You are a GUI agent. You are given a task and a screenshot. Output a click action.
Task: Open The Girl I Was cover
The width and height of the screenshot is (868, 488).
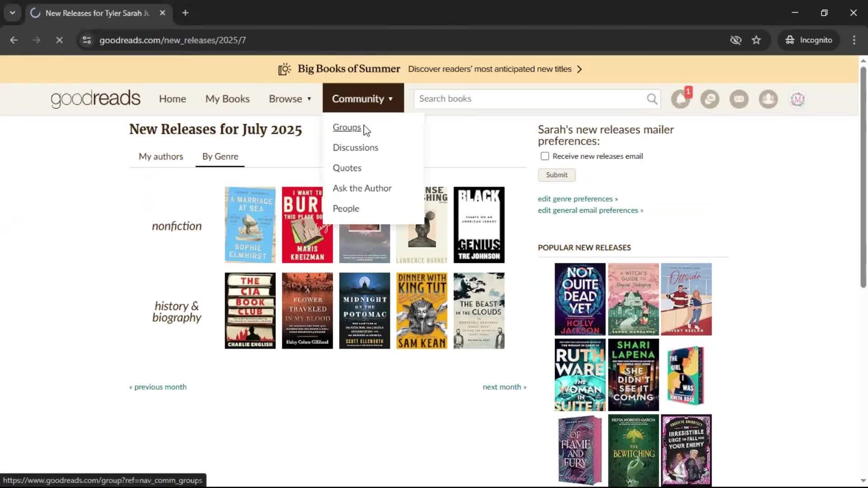coord(686,375)
